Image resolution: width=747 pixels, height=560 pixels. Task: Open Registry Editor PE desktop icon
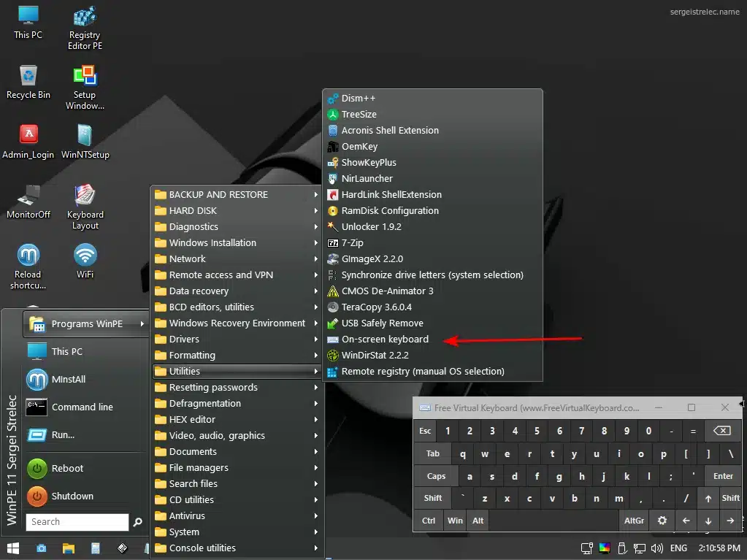[x=85, y=28]
